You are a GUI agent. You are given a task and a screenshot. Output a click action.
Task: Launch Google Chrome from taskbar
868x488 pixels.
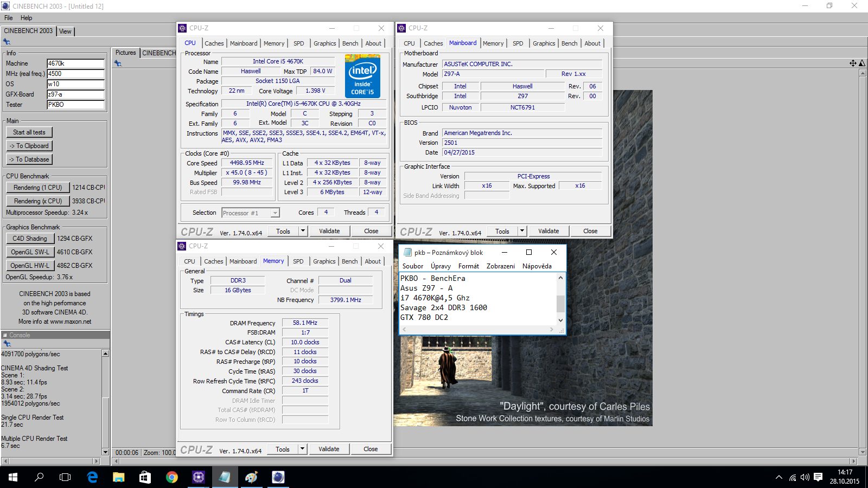pos(171,477)
